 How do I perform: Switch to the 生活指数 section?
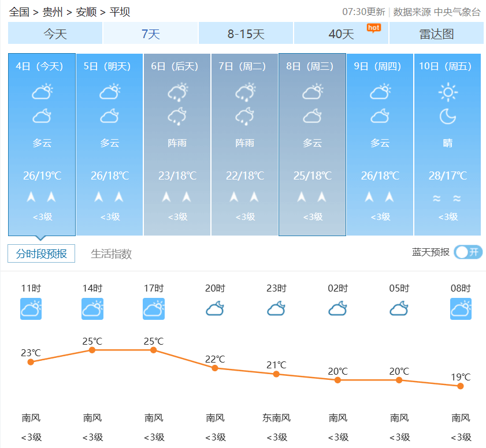[111, 254]
